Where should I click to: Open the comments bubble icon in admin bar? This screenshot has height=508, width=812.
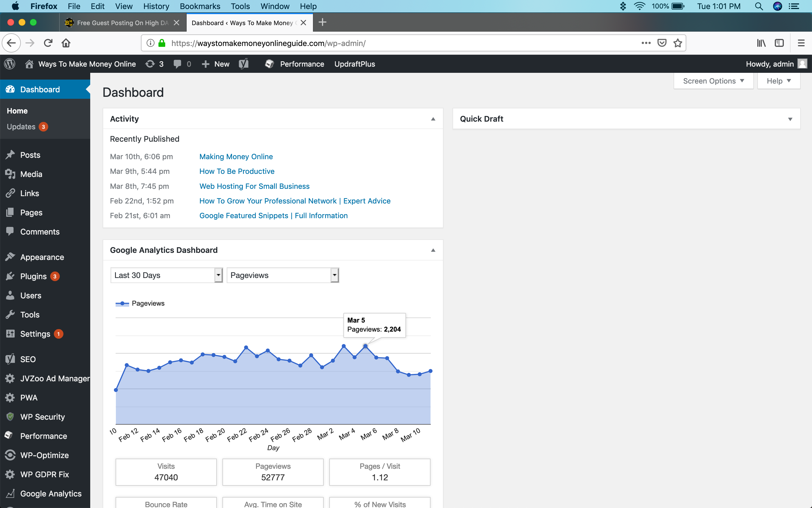pos(182,64)
